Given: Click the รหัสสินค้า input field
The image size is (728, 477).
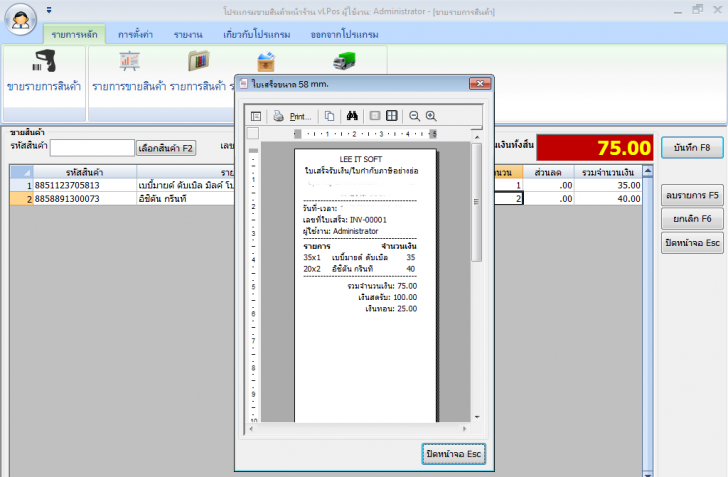Looking at the screenshot, I should 92,148.
